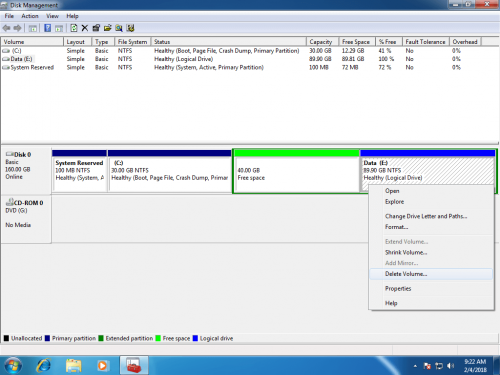Click the blue Help question mark icon
This screenshot has width=500, height=375.
point(47,28)
